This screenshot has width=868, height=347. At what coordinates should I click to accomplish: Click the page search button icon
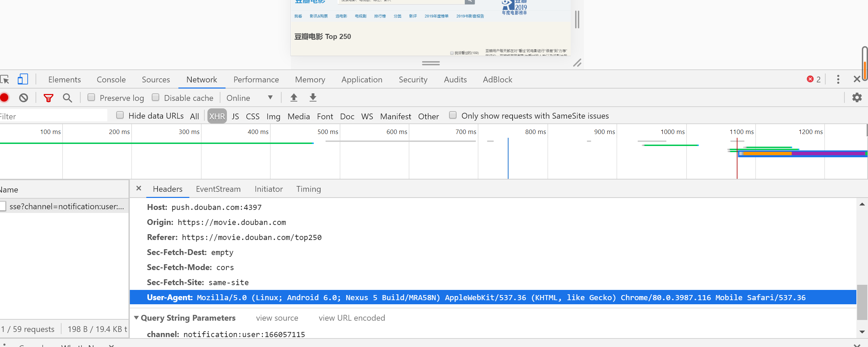pos(470,2)
